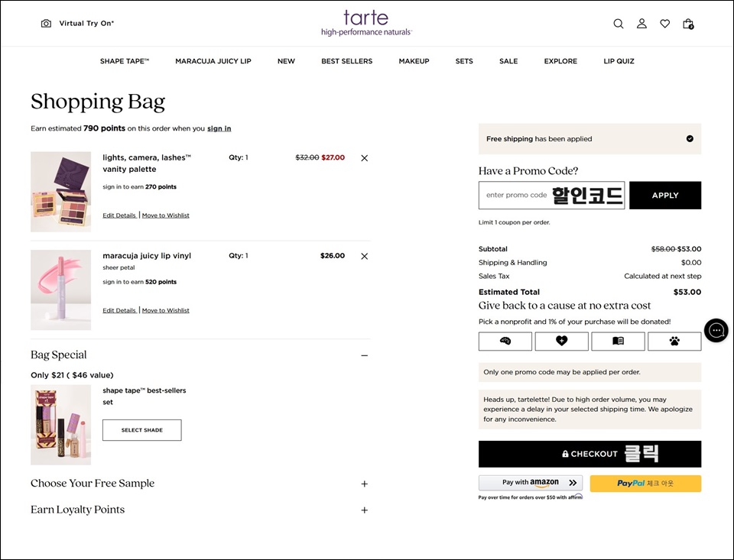Screen dimensions: 734x560
Task: Select the heart-plus nonprofit cause icon
Action: click(562, 341)
